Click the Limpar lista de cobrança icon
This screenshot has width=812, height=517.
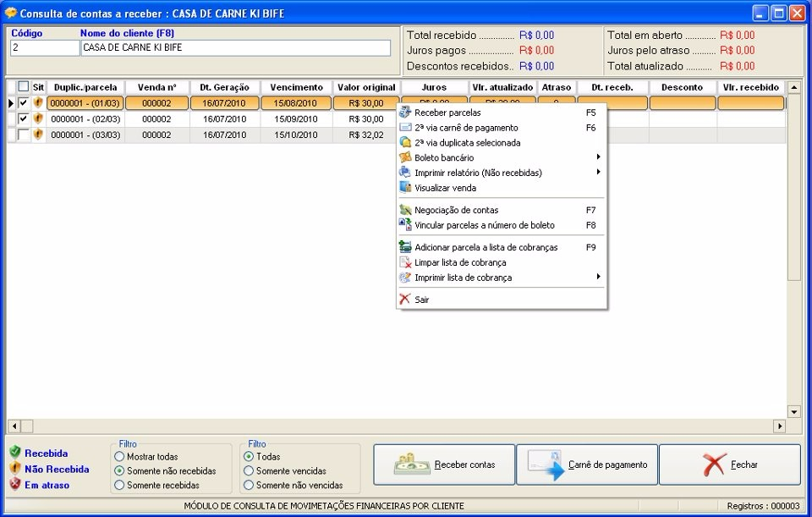tap(405, 262)
